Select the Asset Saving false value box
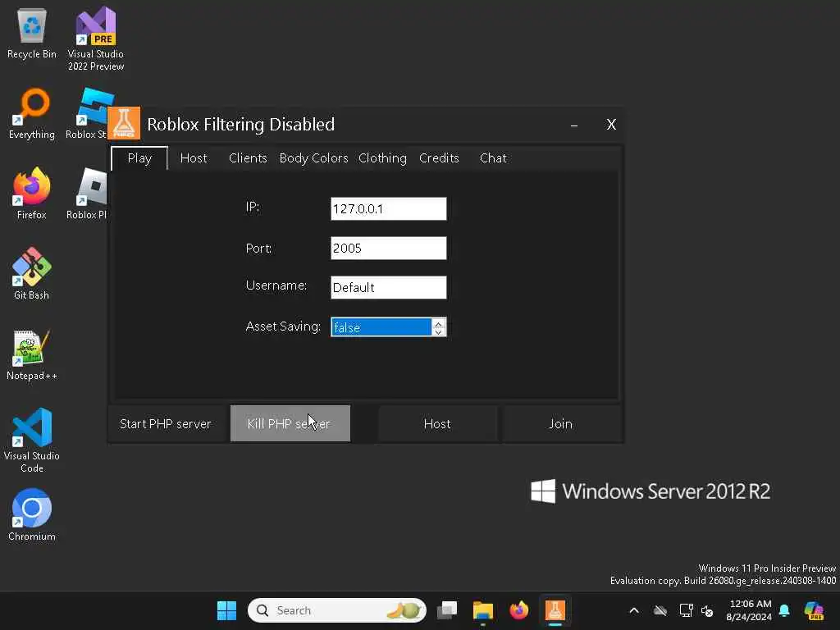The width and height of the screenshot is (840, 630). click(x=381, y=326)
